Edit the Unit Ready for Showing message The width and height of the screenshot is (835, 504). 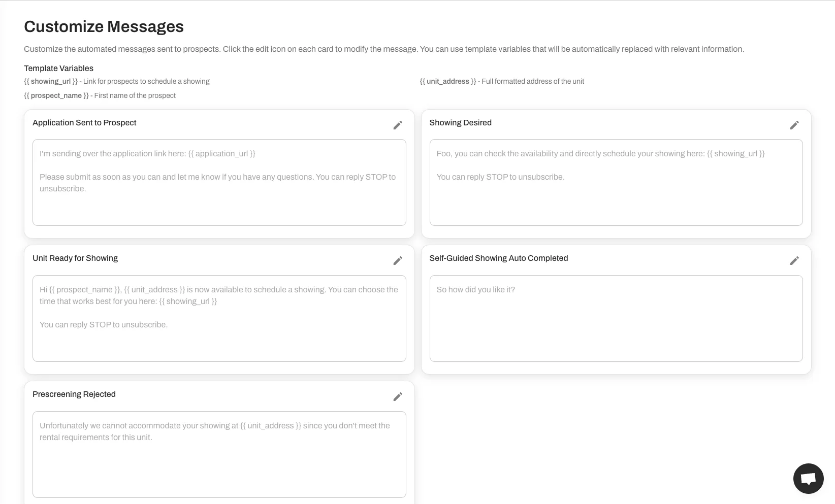(398, 260)
